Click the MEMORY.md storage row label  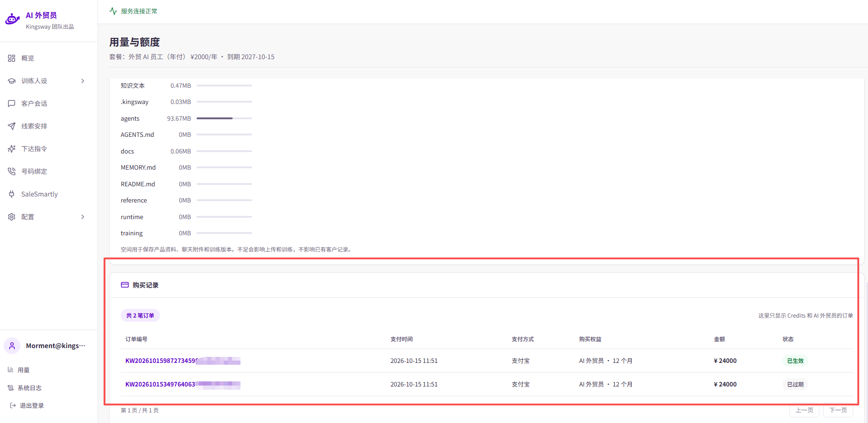point(138,167)
